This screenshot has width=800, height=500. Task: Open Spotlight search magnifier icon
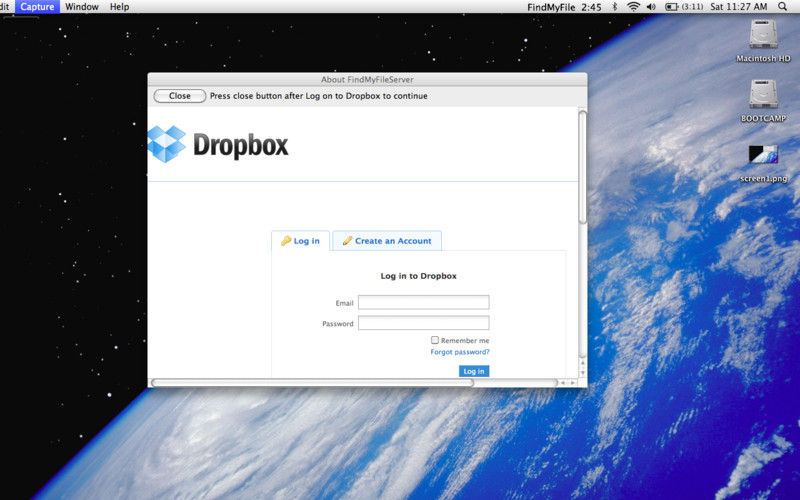pyautogui.click(x=782, y=7)
